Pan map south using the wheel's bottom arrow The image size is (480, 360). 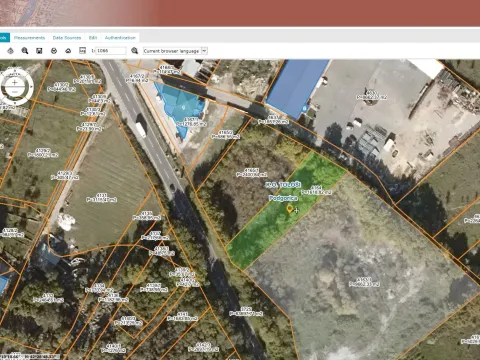coord(14,103)
